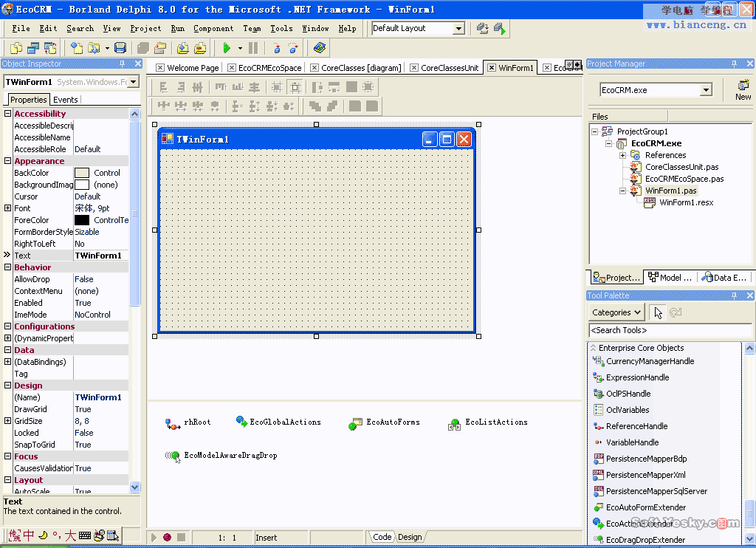The height and width of the screenshot is (548, 756).
Task: Expand the GridSize property
Action: pos(7,421)
